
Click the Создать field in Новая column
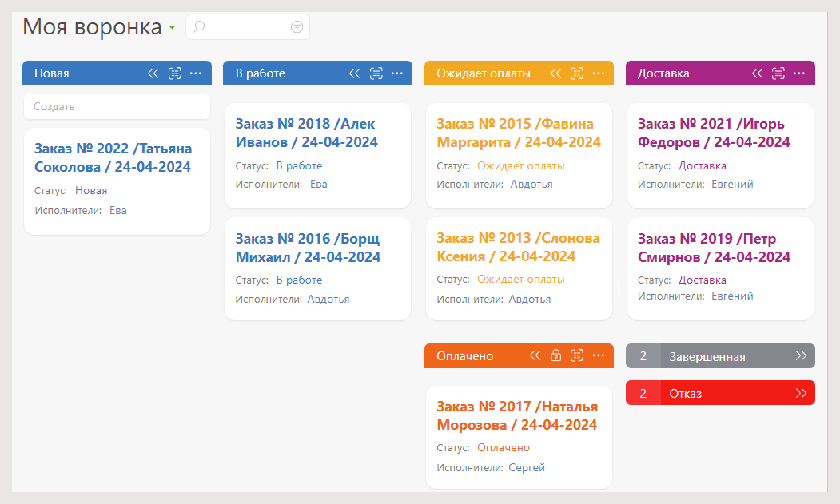[x=117, y=106]
